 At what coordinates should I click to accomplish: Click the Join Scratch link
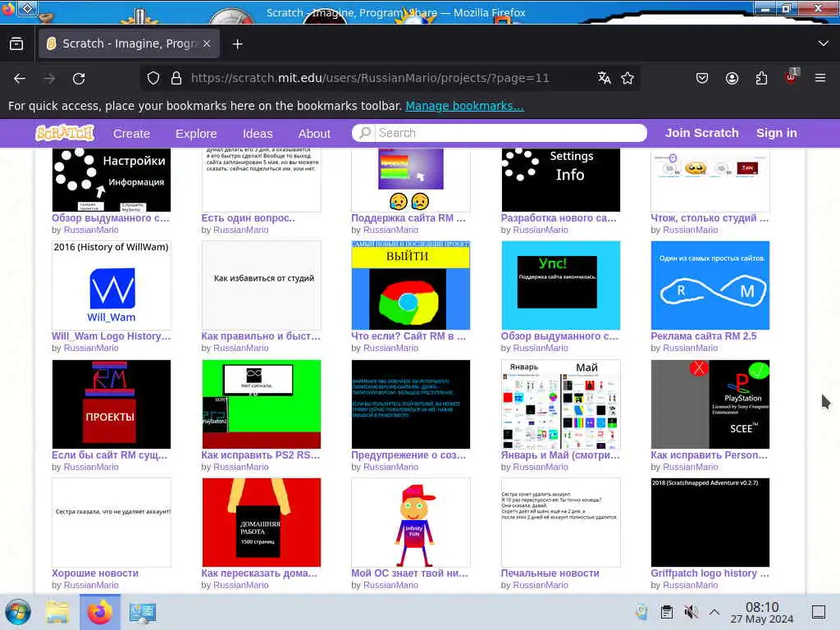click(x=702, y=133)
